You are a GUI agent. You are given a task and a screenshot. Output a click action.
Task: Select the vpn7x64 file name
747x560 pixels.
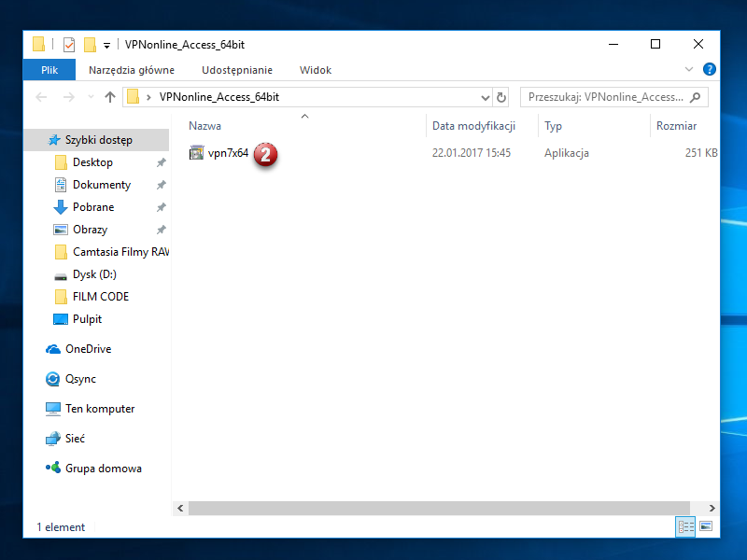(228, 153)
